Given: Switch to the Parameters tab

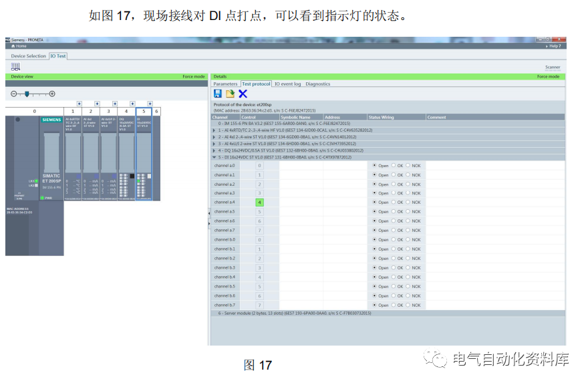Looking at the screenshot, I should 225,83.
